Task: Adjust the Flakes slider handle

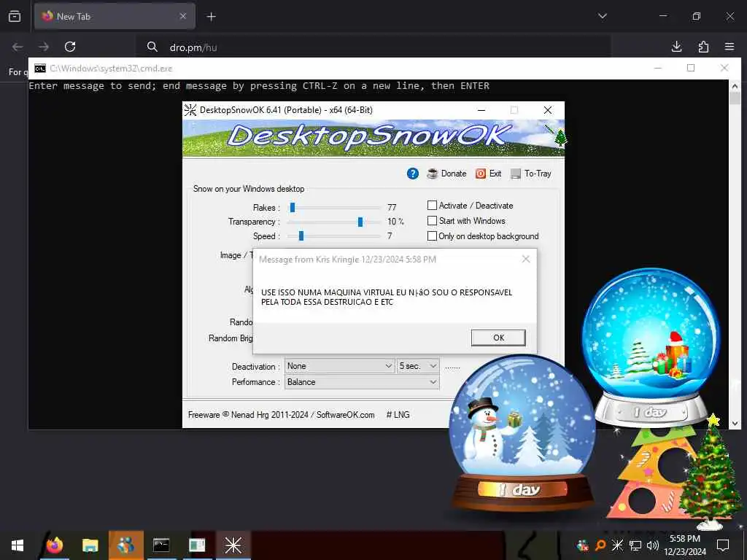Action: (293, 207)
